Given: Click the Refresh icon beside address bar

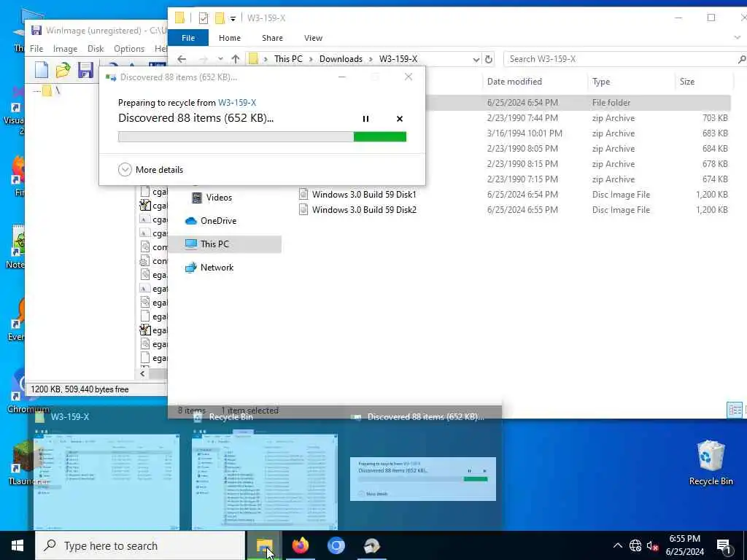Looking at the screenshot, I should [x=488, y=59].
